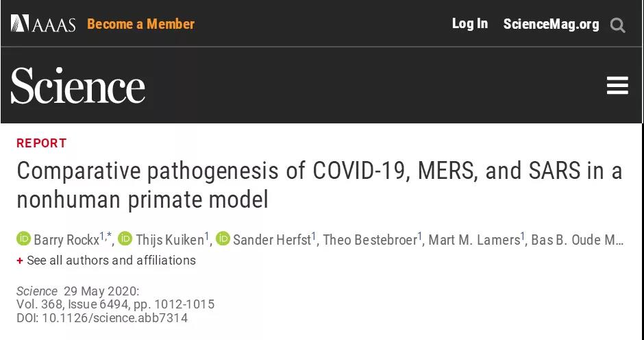Open the hamburger navigation menu

617,86
